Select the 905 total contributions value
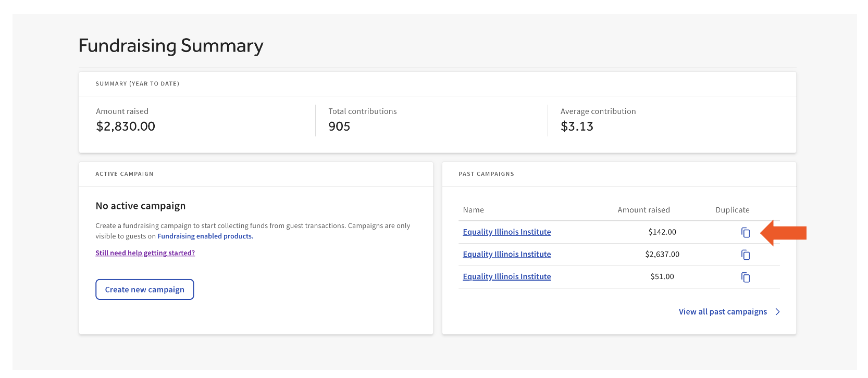 (x=339, y=127)
